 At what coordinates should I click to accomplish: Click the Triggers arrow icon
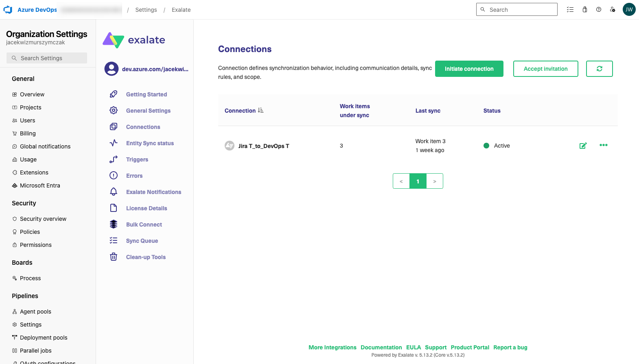click(x=114, y=159)
